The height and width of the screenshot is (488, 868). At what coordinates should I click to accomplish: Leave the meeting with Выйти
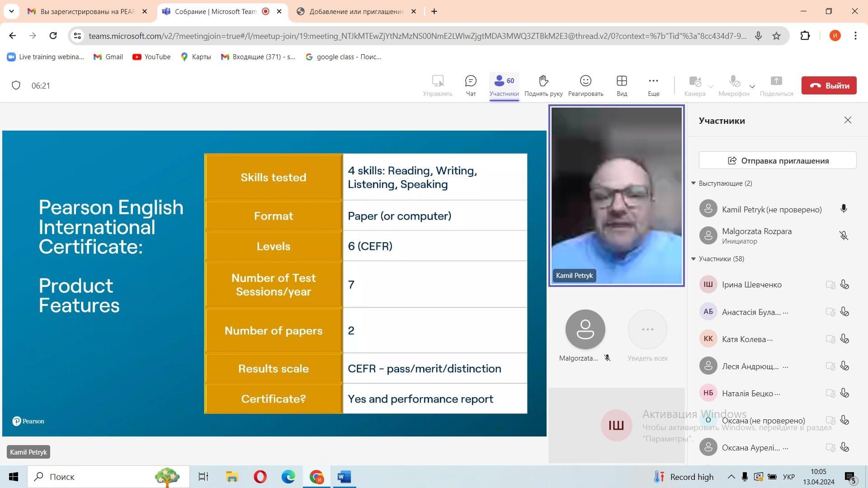point(829,85)
